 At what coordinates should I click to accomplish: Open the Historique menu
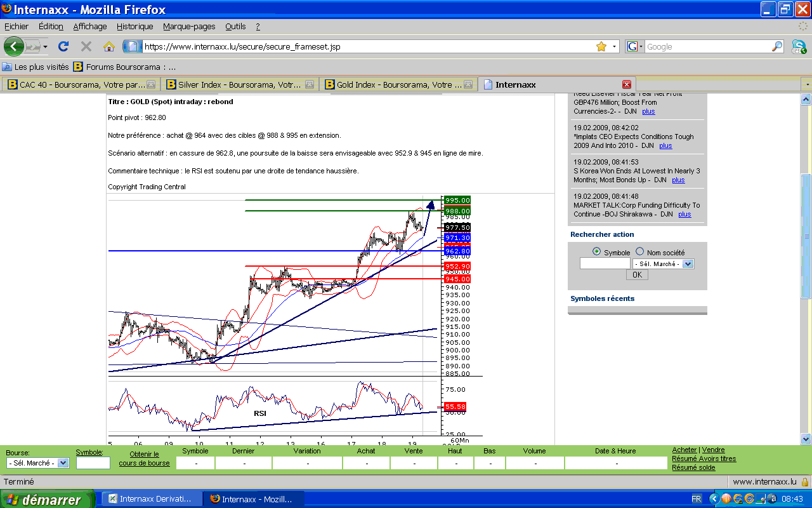pyautogui.click(x=135, y=27)
